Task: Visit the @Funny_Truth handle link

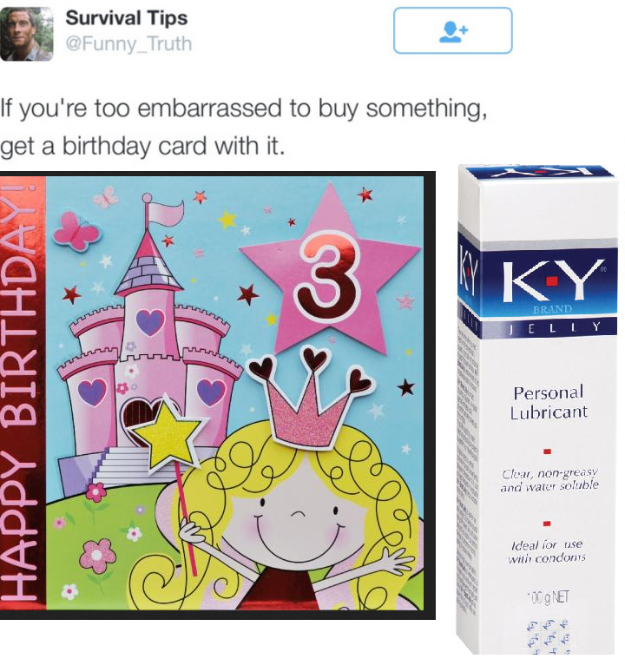Action: click(128, 43)
